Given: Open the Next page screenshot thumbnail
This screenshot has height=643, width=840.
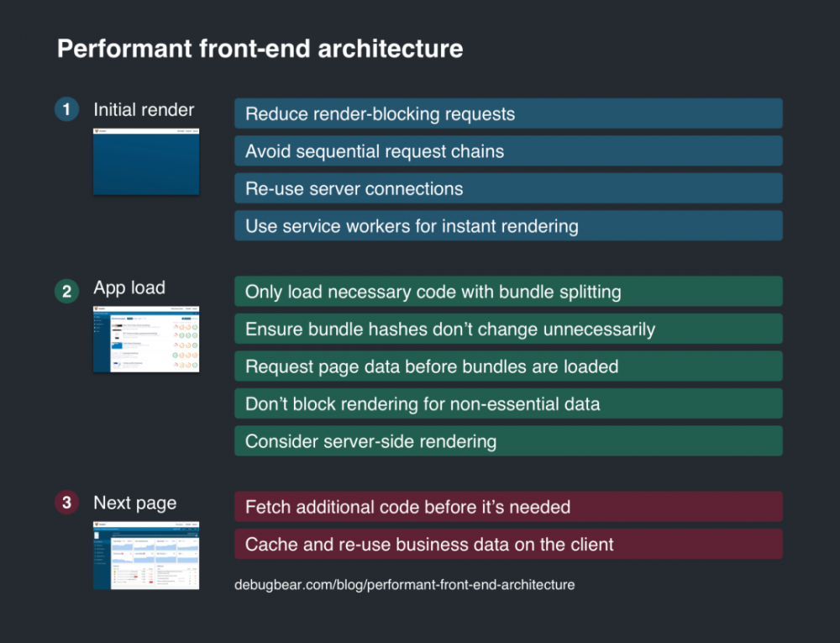Looking at the screenshot, I should tap(146, 556).
